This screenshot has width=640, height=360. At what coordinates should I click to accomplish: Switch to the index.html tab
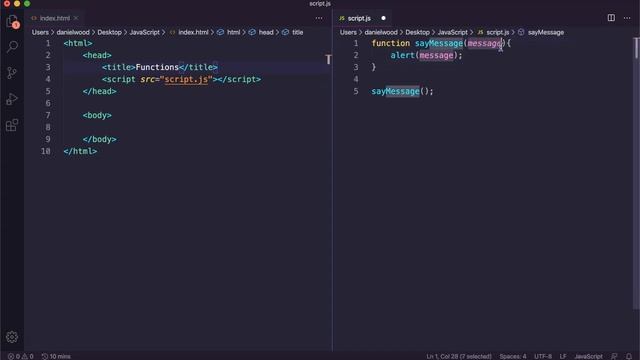(55, 18)
